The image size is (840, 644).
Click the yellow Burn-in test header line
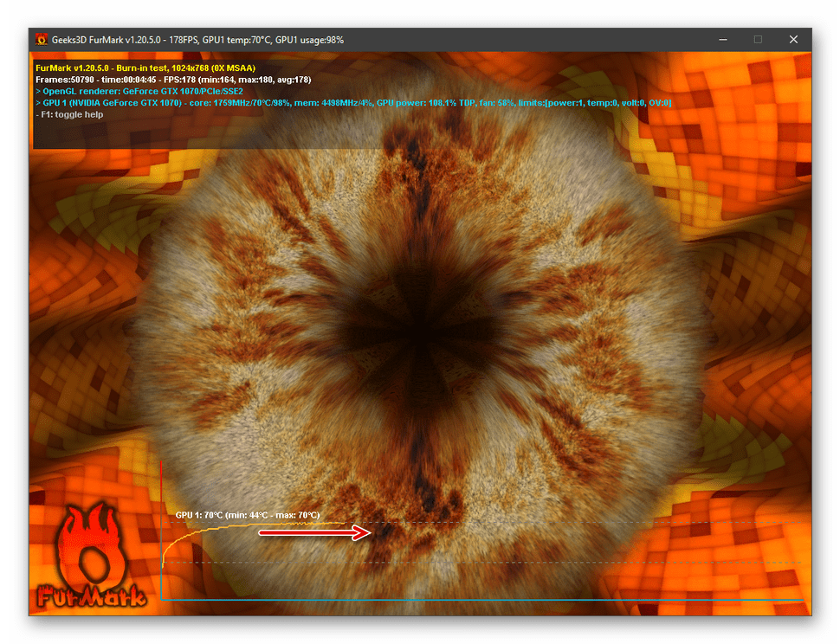(145, 68)
